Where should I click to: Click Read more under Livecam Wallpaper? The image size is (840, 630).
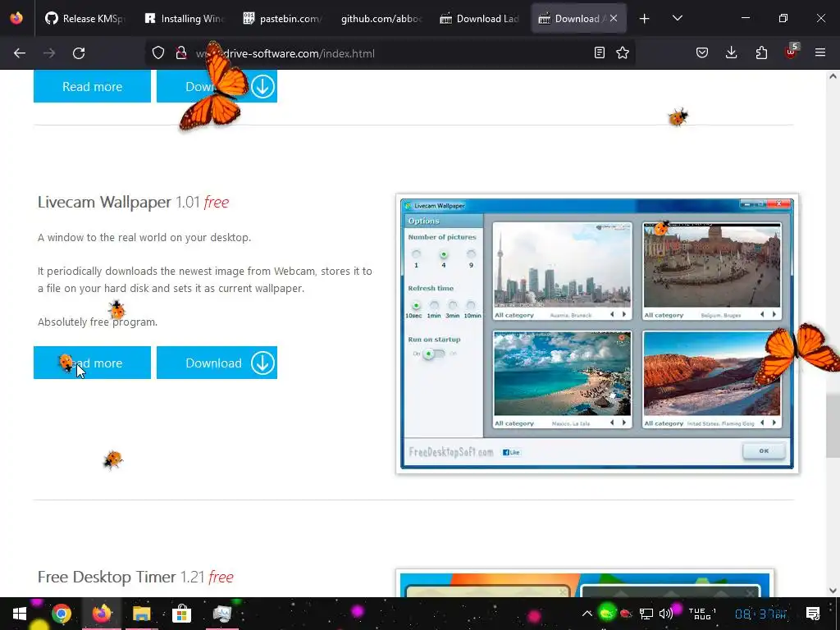tap(92, 363)
